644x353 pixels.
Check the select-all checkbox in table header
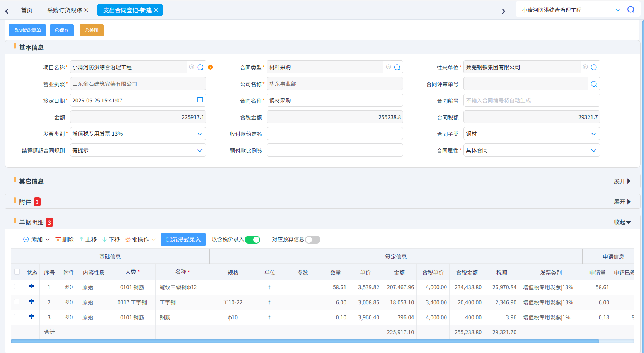[17, 272]
